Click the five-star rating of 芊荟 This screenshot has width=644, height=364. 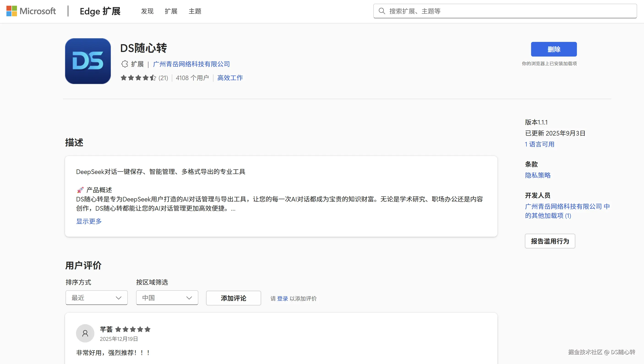point(133,329)
